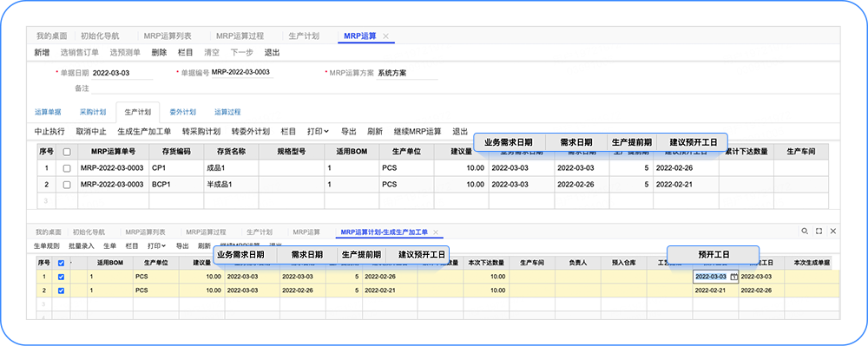Click 中止执行 button
Viewport: 868px width, 346px height.
49,132
